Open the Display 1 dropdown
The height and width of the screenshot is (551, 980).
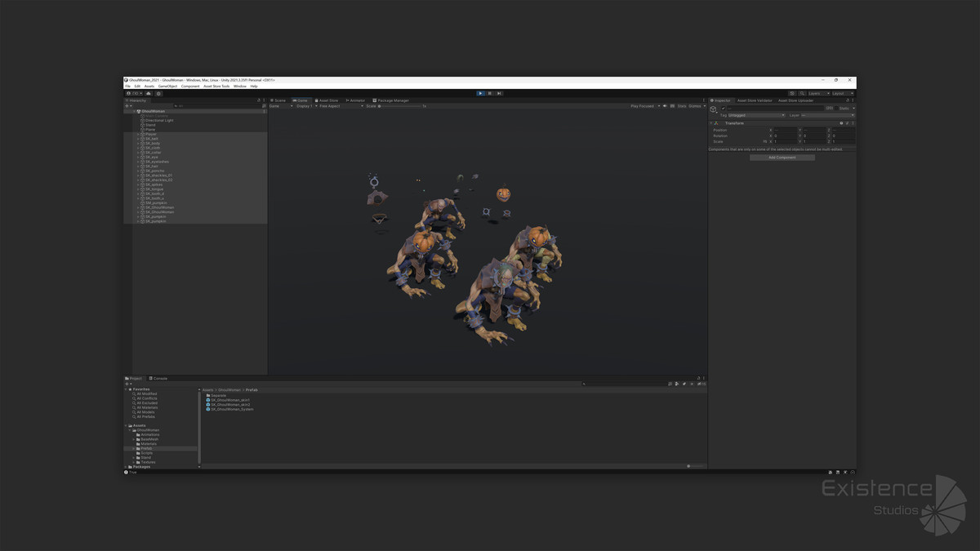[305, 106]
